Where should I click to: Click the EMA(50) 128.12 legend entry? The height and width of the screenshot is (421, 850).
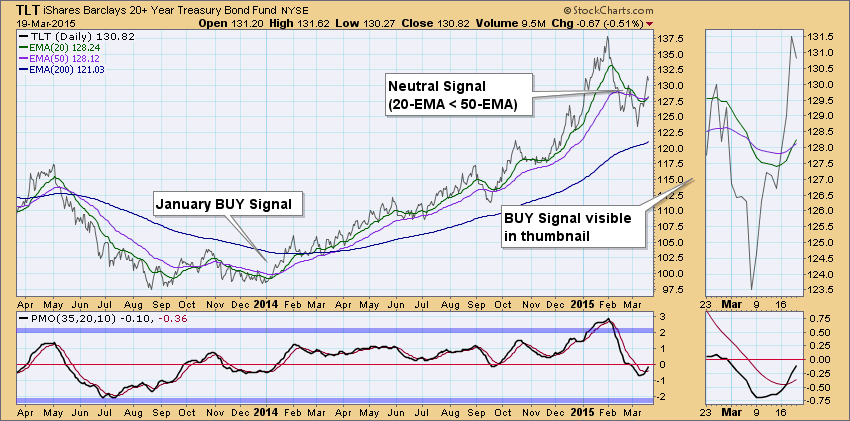tap(58, 58)
